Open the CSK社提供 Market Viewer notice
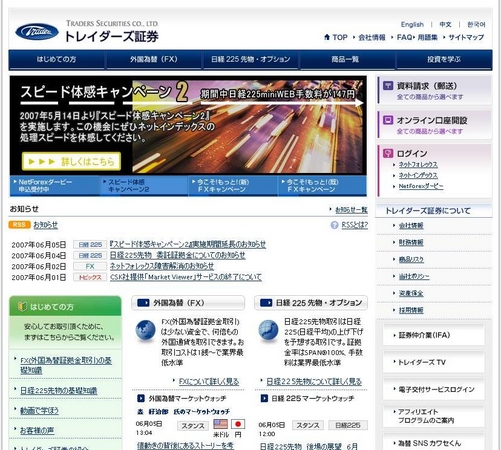This screenshot has width=501, height=450. (x=186, y=277)
